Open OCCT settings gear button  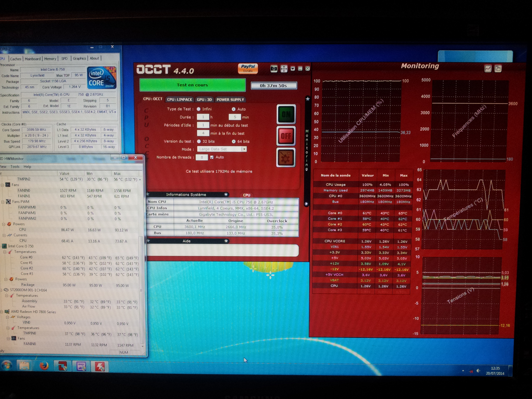coord(286,158)
